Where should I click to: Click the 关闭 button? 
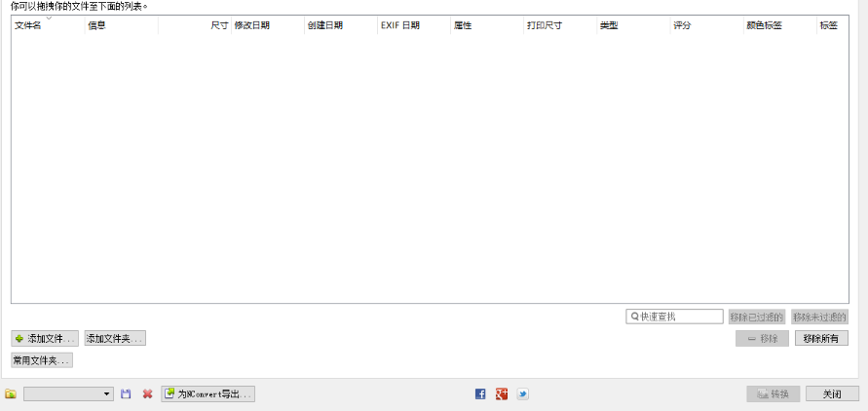point(832,393)
